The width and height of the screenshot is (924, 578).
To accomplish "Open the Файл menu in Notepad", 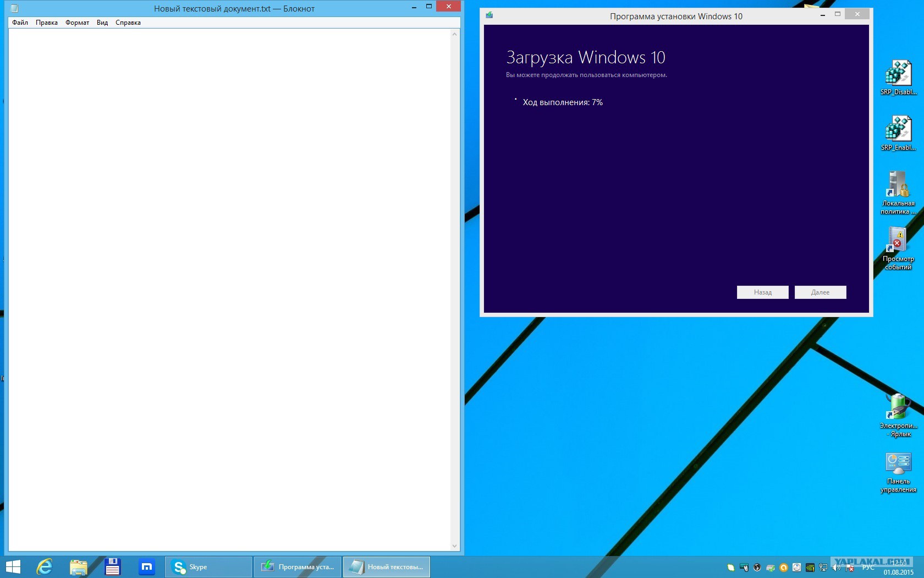I will click(x=20, y=23).
